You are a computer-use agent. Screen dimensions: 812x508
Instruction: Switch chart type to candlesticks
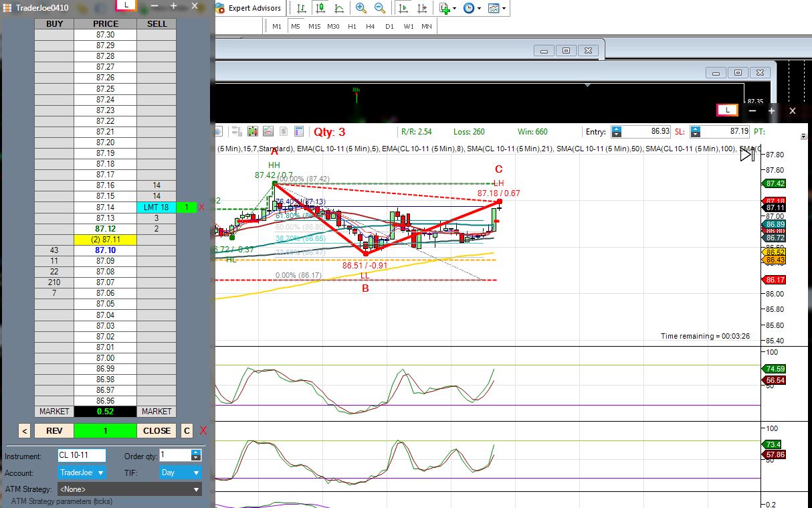pos(320,8)
